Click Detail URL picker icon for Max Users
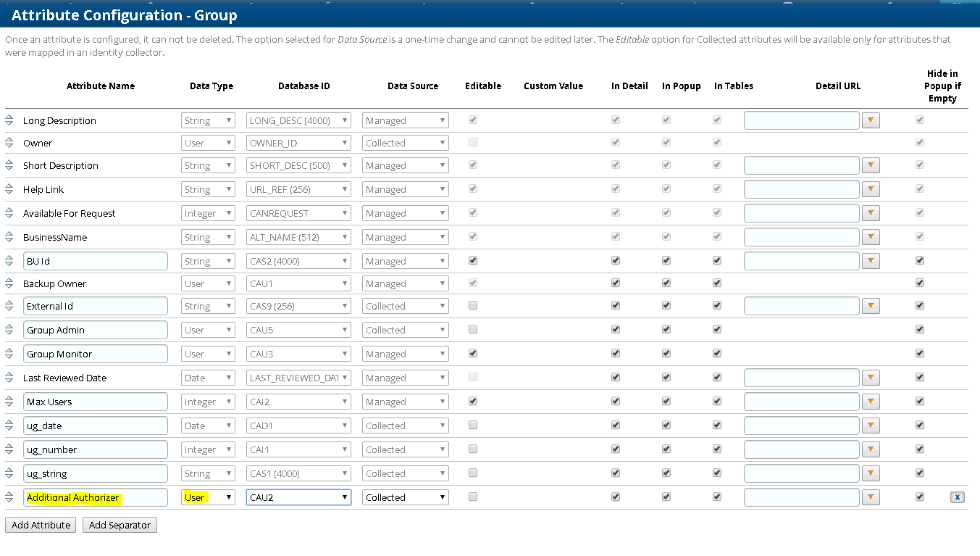Screen dimensions: 980x556 pyautogui.click(x=871, y=402)
